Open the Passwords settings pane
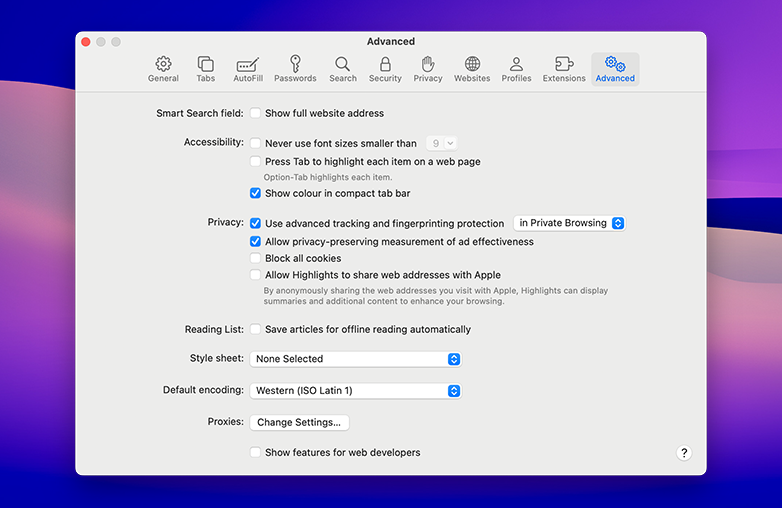This screenshot has width=782, height=508. click(295, 69)
